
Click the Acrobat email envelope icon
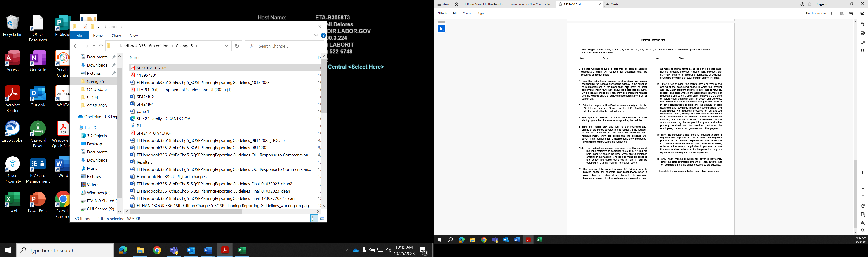[x=862, y=14]
